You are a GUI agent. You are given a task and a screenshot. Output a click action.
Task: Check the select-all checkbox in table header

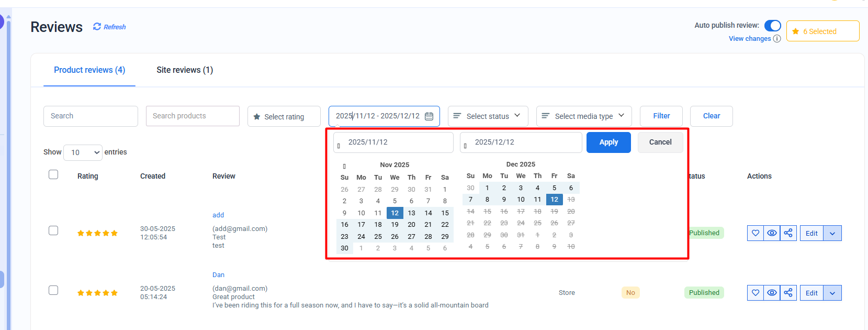tap(53, 174)
